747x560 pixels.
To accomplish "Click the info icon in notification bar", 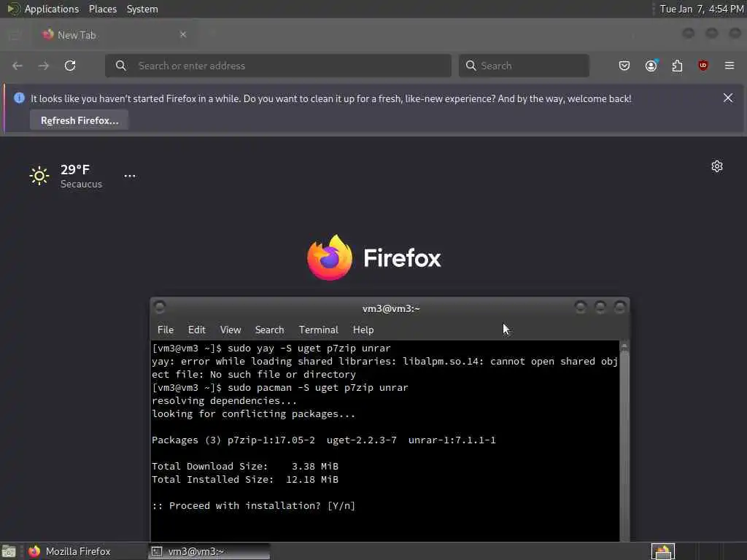I will (x=19, y=98).
